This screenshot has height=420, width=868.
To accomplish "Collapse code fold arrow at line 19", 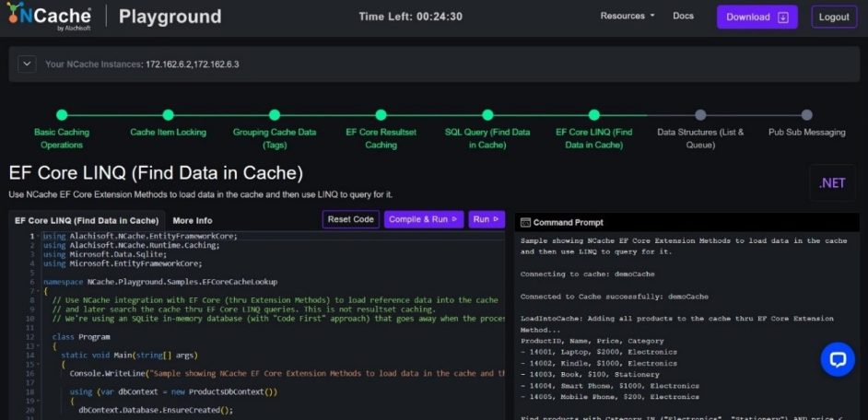I will [x=38, y=402].
